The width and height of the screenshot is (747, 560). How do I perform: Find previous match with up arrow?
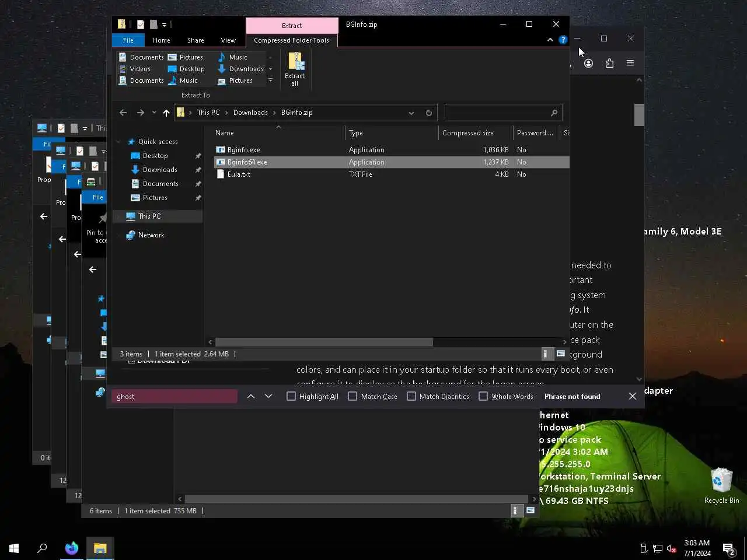(x=251, y=396)
